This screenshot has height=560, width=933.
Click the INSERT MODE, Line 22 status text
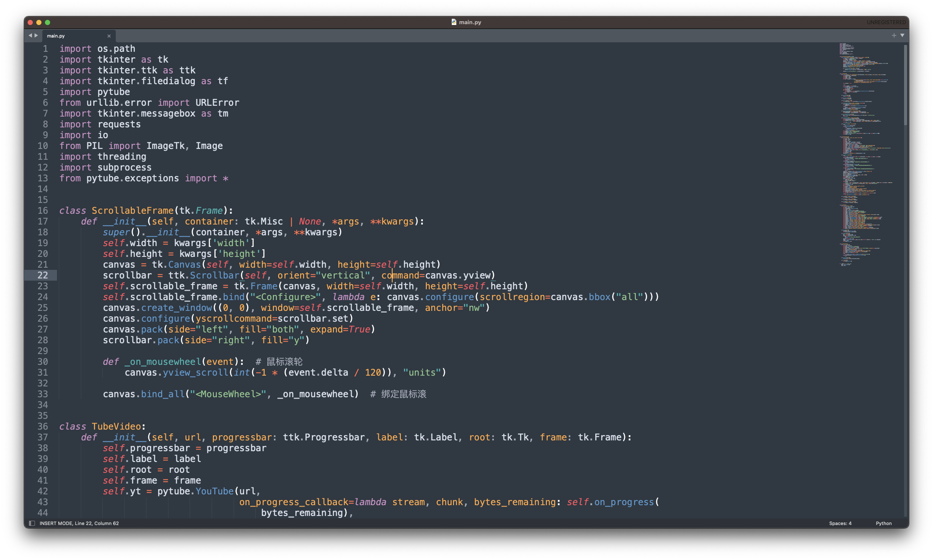(x=79, y=523)
